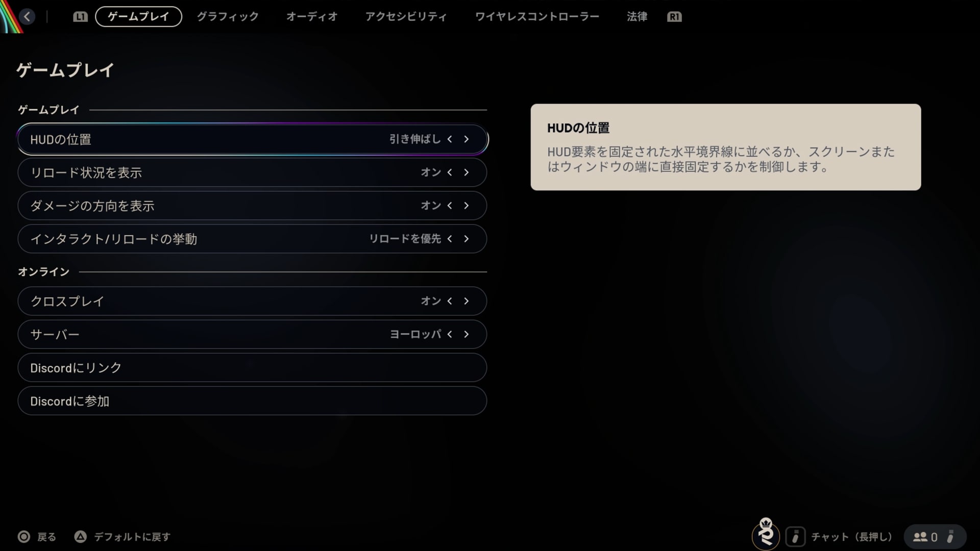The width and height of the screenshot is (980, 551).
Task: Click the Discordにリンク button
Action: tap(252, 368)
